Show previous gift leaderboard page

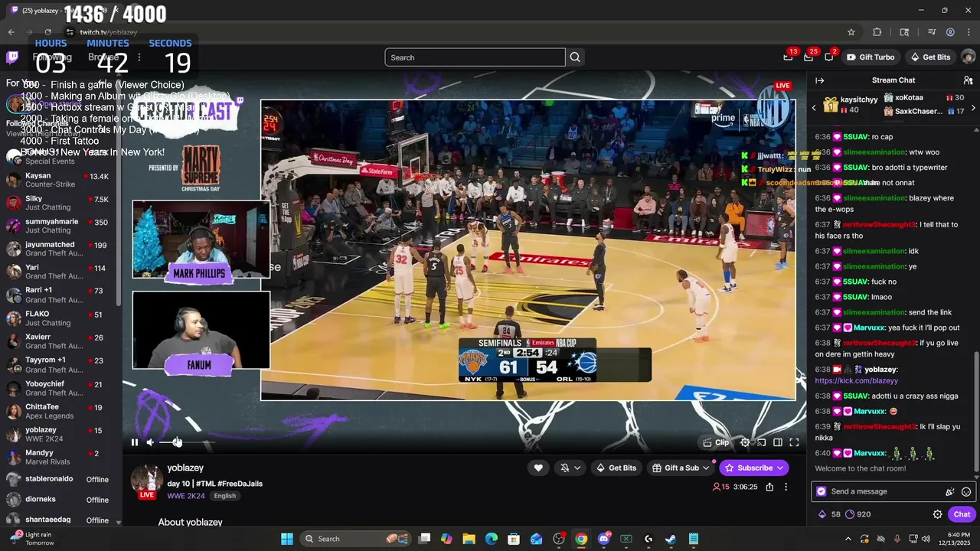point(814,109)
